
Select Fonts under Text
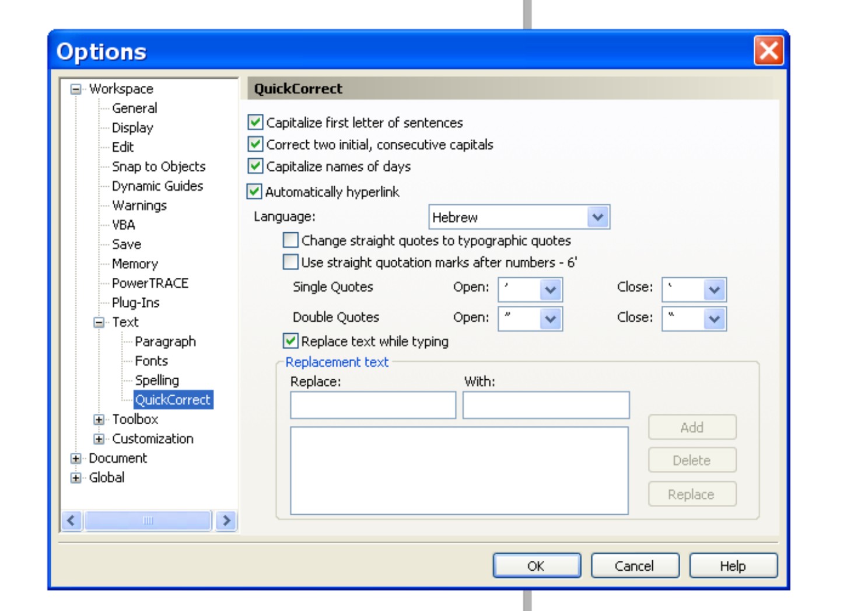(151, 361)
